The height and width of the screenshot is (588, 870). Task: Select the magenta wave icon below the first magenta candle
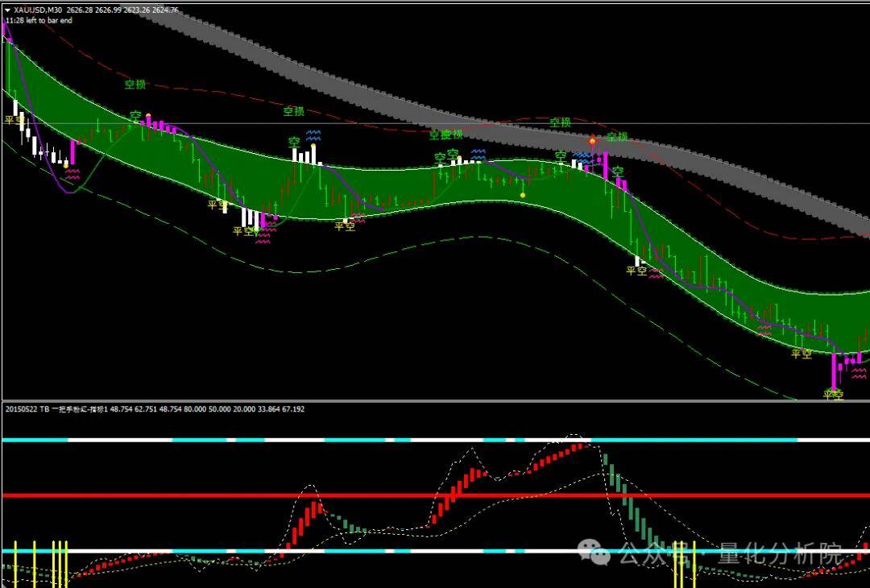tap(72, 172)
